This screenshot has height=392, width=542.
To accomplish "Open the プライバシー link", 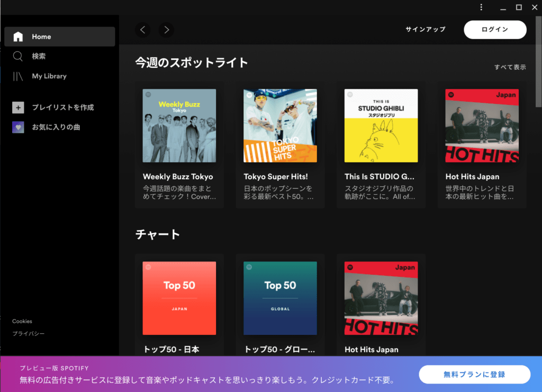I will (x=28, y=333).
